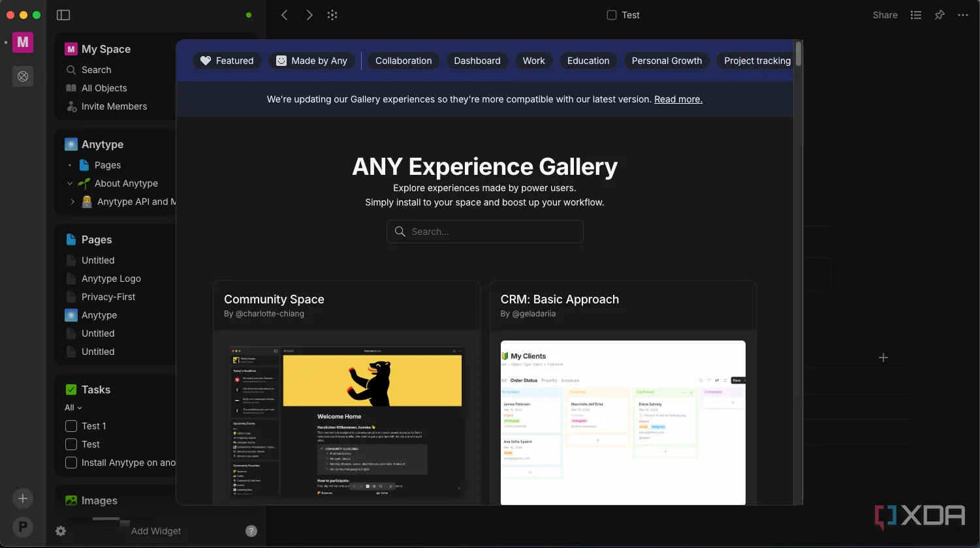Screen dimensions: 980x548
Task: Go forward with the right arrow
Action: coord(309,15)
